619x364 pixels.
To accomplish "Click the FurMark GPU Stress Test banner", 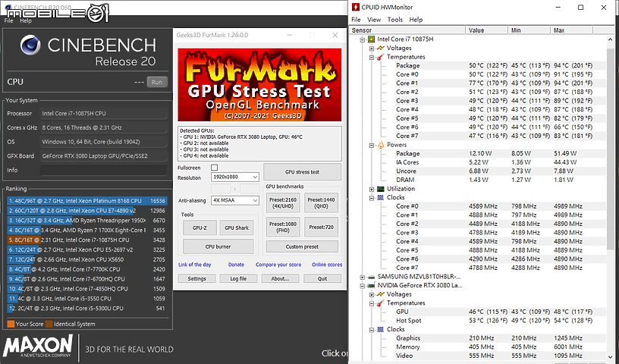I will [x=259, y=84].
